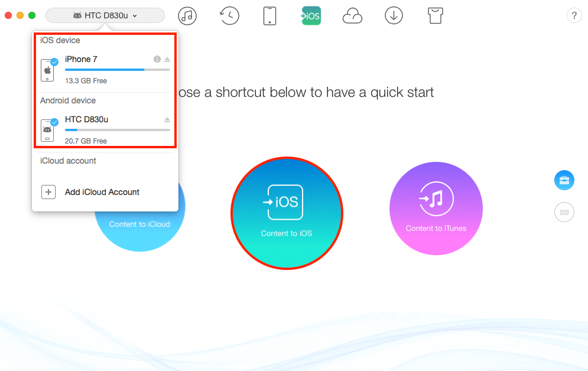588x371 pixels.
Task: Eject the HTC D830u device
Action: coord(167,119)
